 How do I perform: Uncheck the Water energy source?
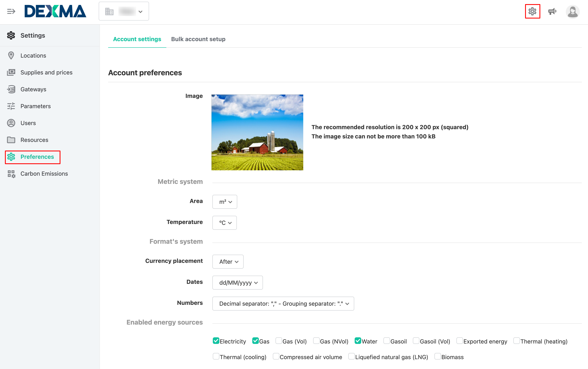[358, 341]
